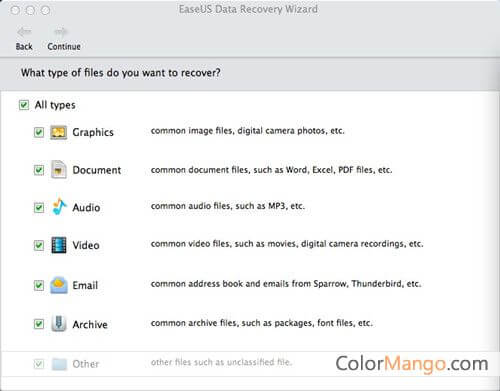500x391 pixels.
Task: Select the Graphics label
Action: [x=93, y=132]
